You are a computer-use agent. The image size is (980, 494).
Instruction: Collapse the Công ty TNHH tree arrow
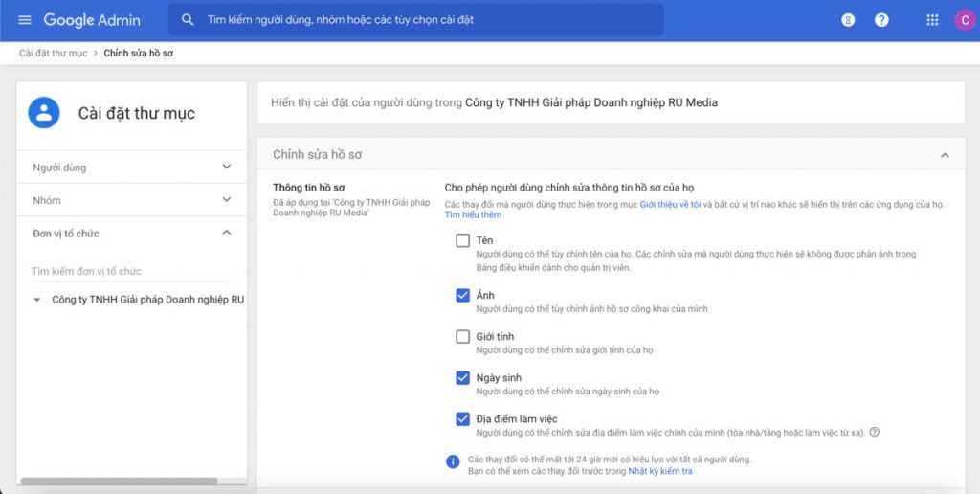pos(37,301)
